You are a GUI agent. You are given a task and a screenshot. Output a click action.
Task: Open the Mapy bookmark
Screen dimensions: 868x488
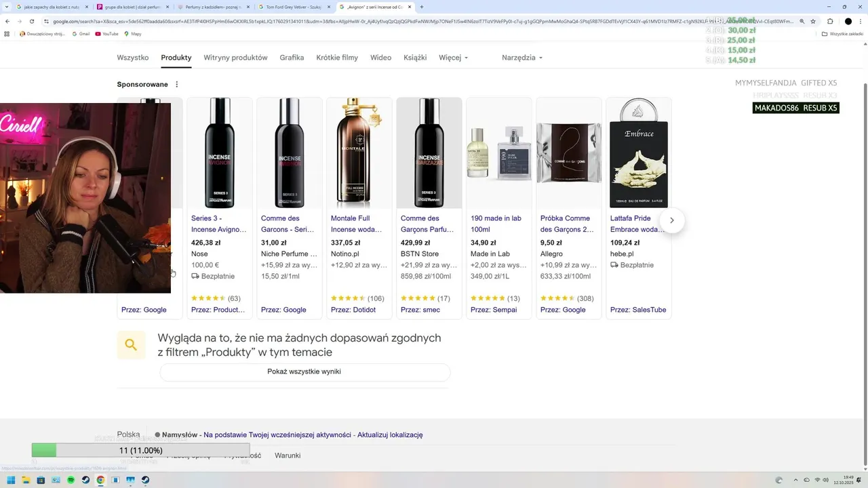point(132,33)
